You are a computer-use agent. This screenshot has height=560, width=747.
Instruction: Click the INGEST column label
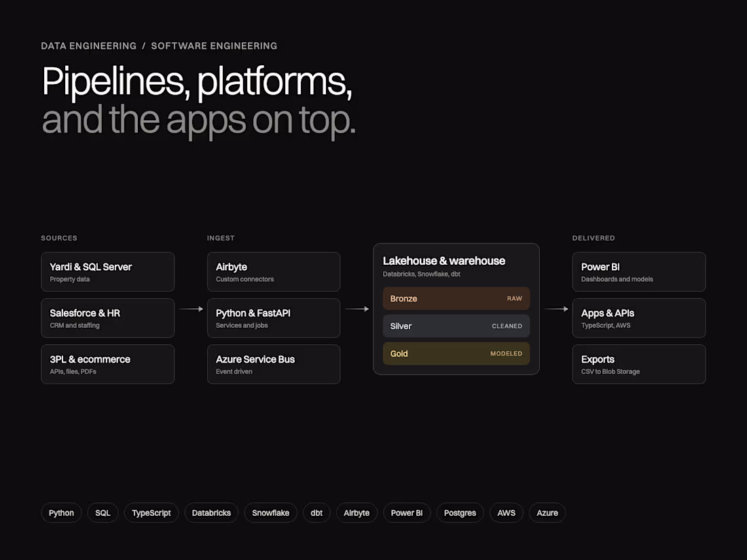[x=221, y=238]
